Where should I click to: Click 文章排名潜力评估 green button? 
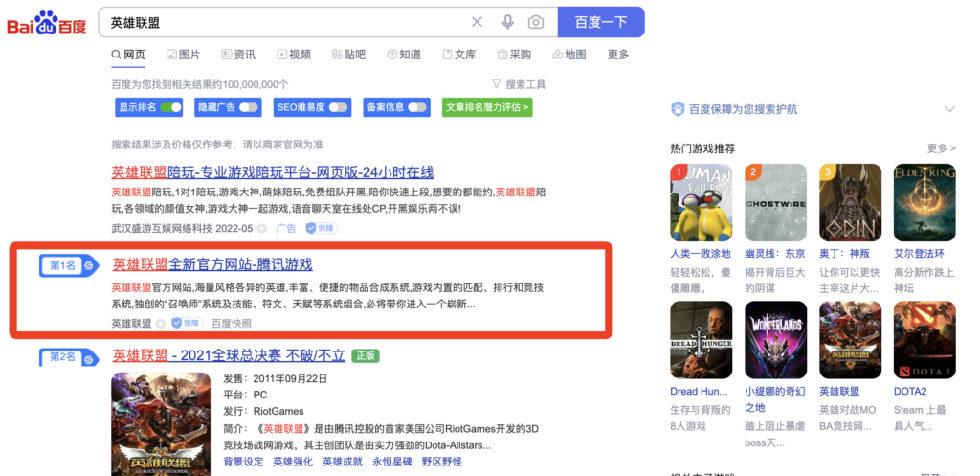487,107
